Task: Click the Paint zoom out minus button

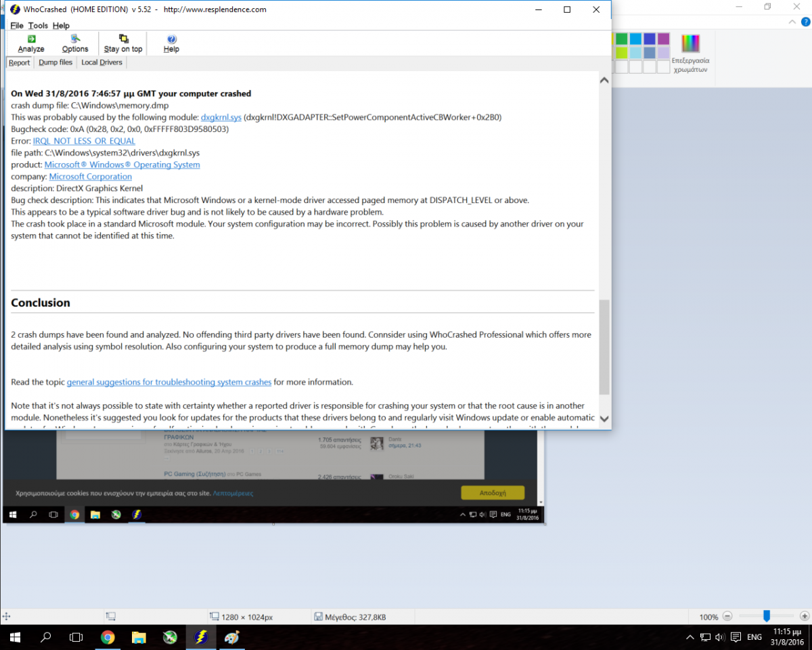Action: (x=727, y=616)
